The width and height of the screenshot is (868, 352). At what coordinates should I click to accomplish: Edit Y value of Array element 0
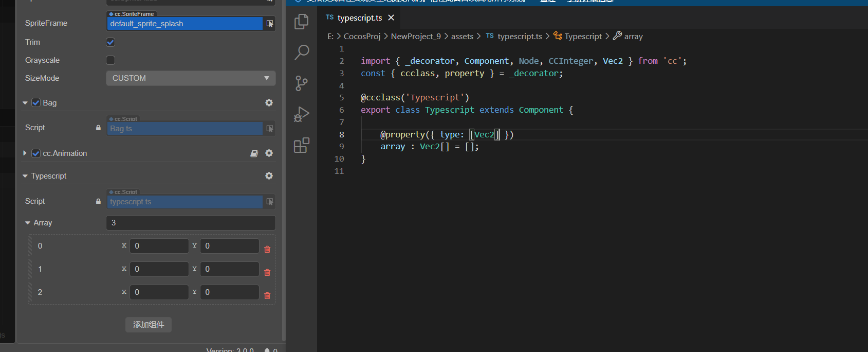pyautogui.click(x=230, y=246)
